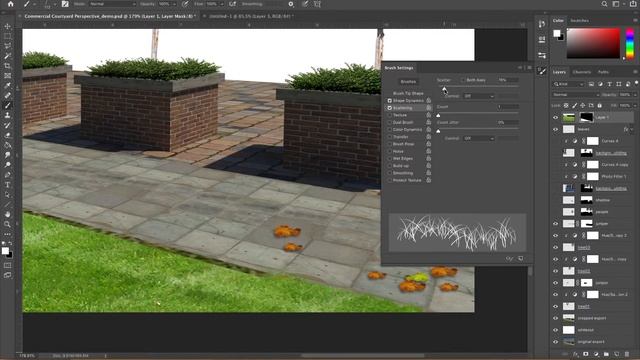Enable the Both Axes checkbox
Image resolution: width=640 pixels, height=360 pixels.
point(462,80)
